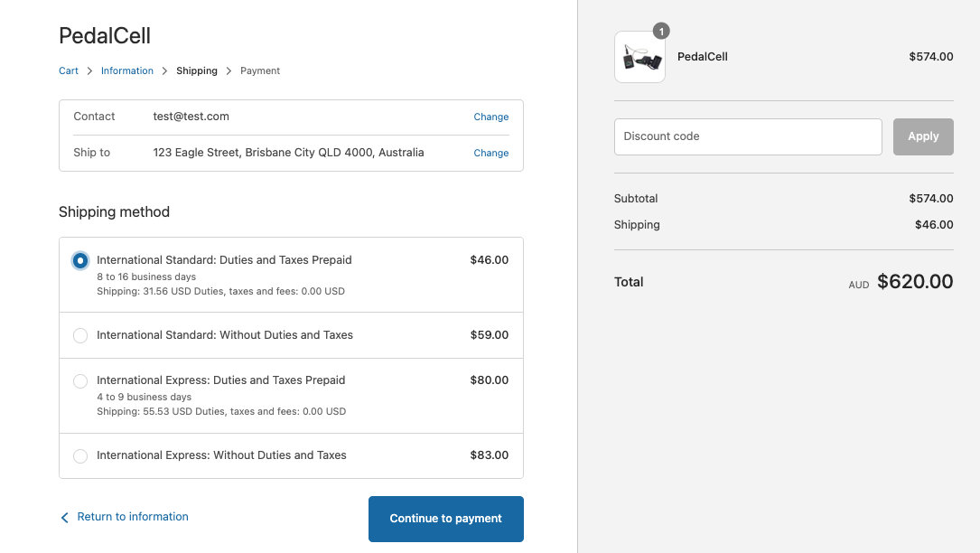Change the Ship to address
The width and height of the screenshot is (980, 553).
pos(491,154)
